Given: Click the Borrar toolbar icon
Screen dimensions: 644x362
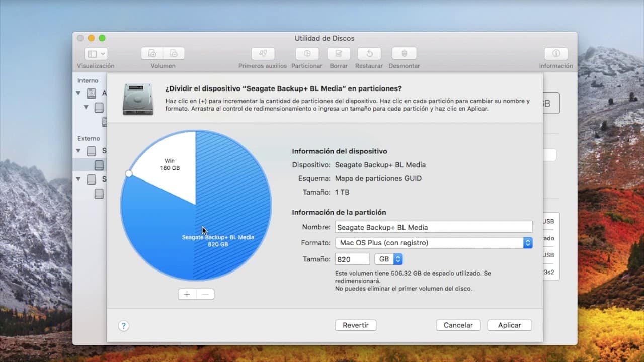Looking at the screenshot, I should point(339,53).
